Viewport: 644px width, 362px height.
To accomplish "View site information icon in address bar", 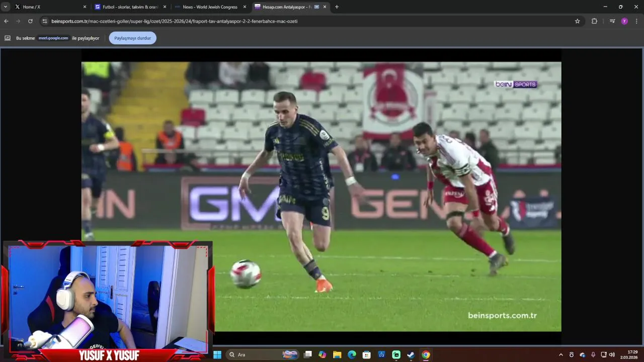I will tap(45, 21).
